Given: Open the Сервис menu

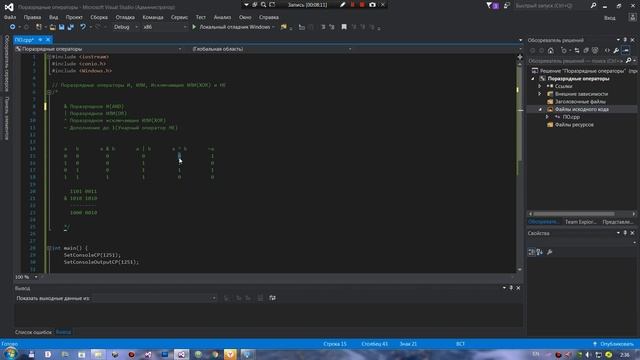Looking at the screenshot, I should click(x=179, y=17).
